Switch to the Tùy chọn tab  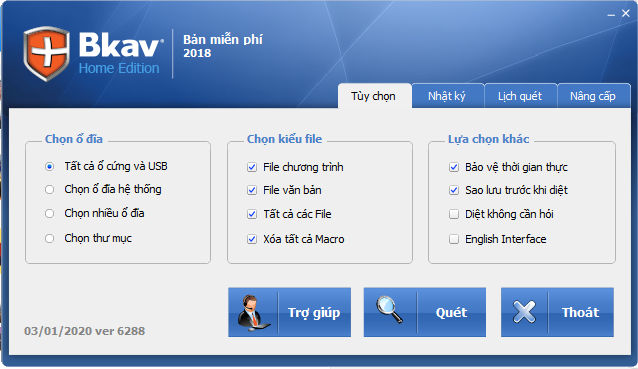(374, 96)
